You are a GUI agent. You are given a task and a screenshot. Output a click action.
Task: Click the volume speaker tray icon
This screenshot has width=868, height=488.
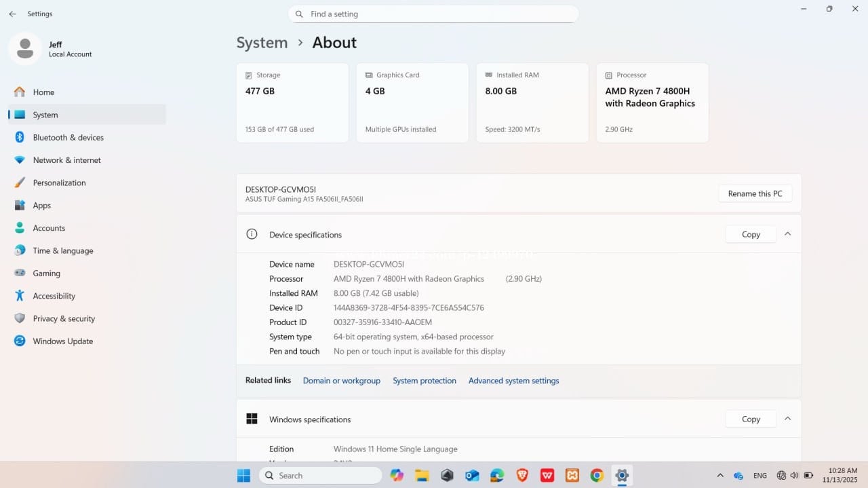[x=794, y=476]
